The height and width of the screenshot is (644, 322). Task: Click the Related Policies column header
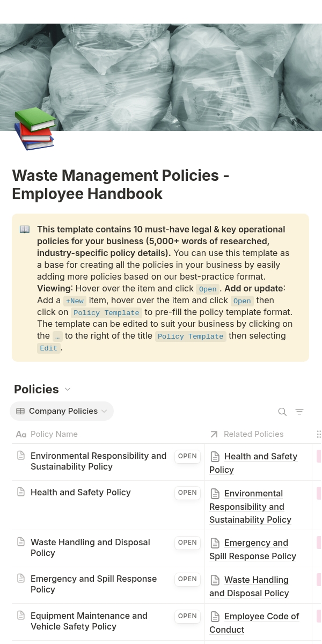pyautogui.click(x=253, y=434)
